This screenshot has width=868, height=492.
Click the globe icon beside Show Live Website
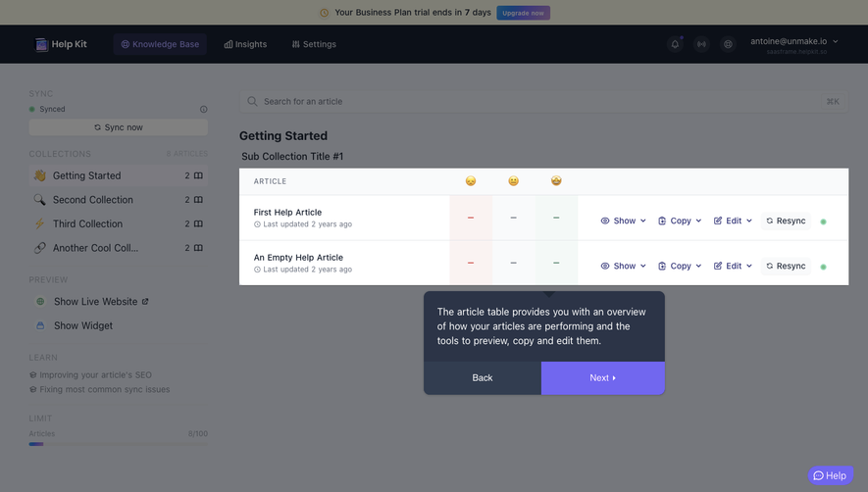point(40,302)
